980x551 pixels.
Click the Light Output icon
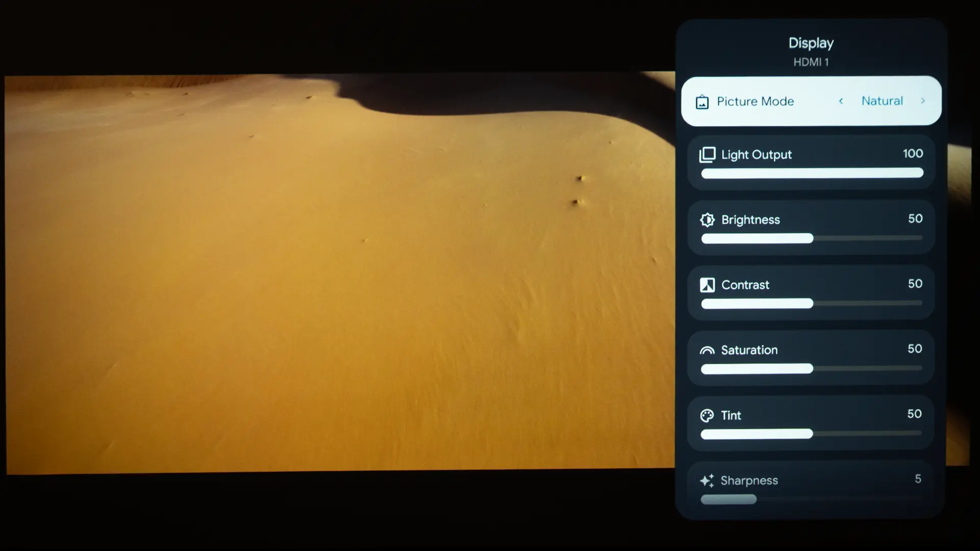click(707, 155)
